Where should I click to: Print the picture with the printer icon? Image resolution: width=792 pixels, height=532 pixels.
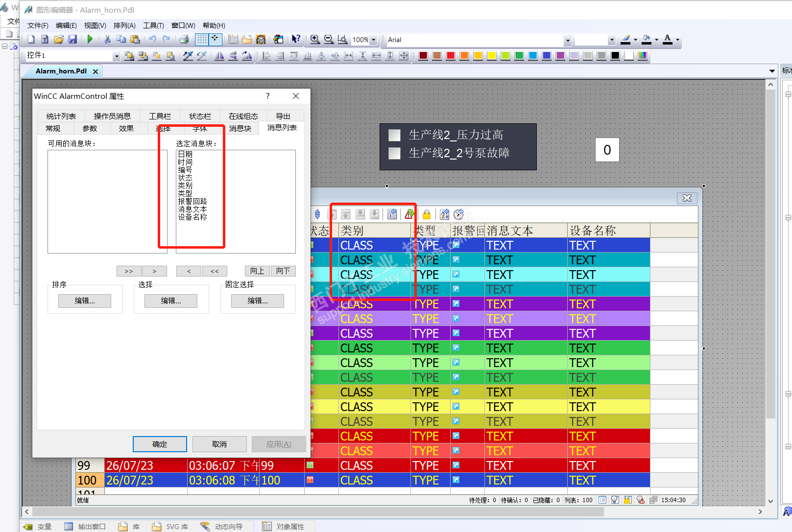click(x=184, y=40)
